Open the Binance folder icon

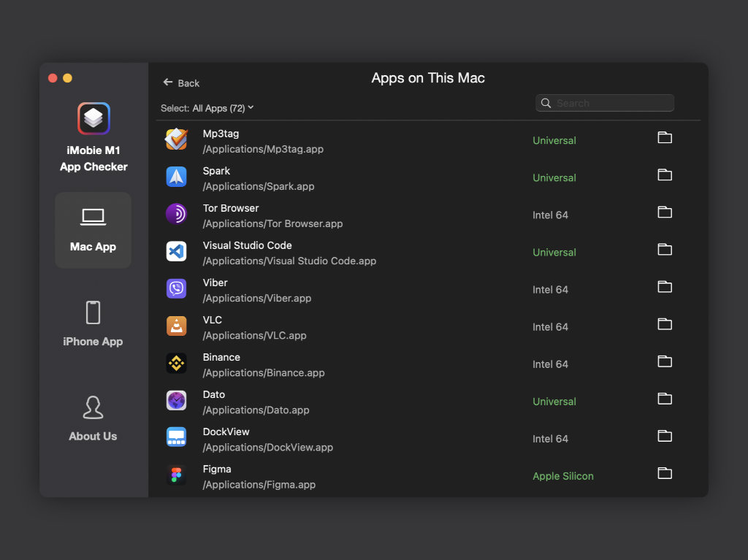[x=665, y=361]
